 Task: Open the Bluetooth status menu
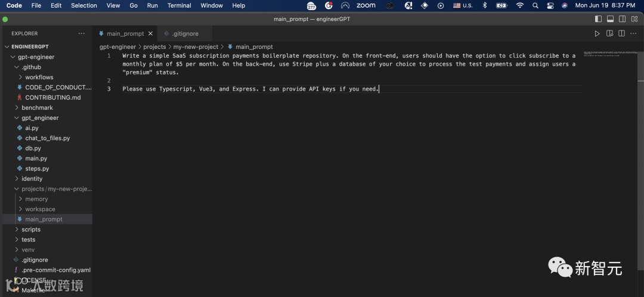point(485,5)
